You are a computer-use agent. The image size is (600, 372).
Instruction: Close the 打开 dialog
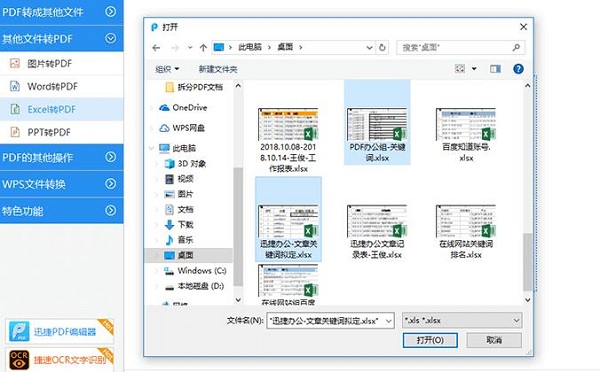(x=523, y=27)
